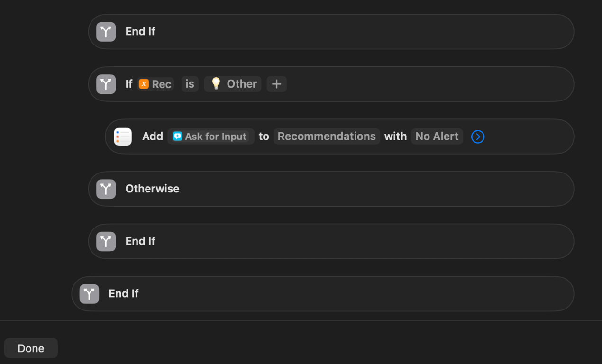Image resolution: width=602 pixels, height=364 pixels.
Task: Open the 'is' condition dropdown
Action: [190, 84]
